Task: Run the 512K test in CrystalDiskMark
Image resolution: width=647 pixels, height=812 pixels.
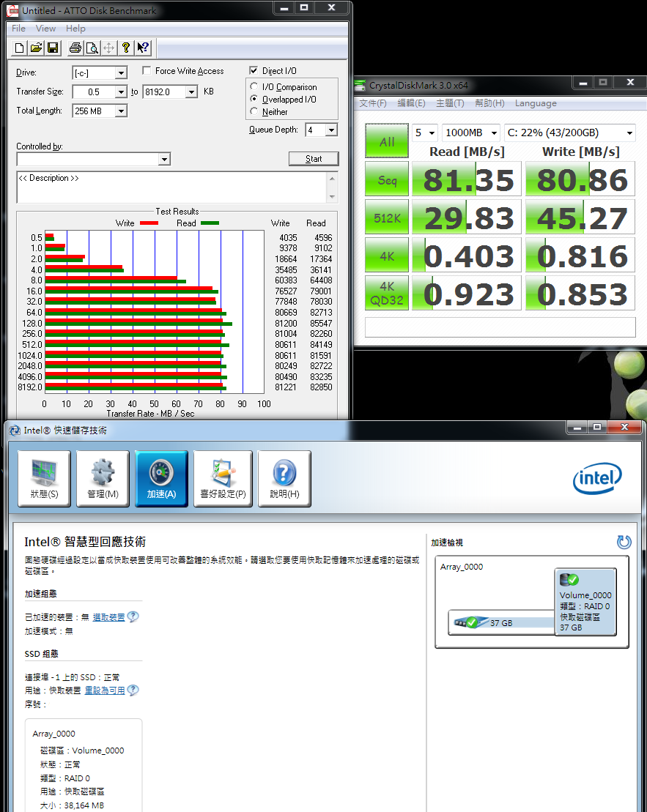Action: click(x=387, y=217)
